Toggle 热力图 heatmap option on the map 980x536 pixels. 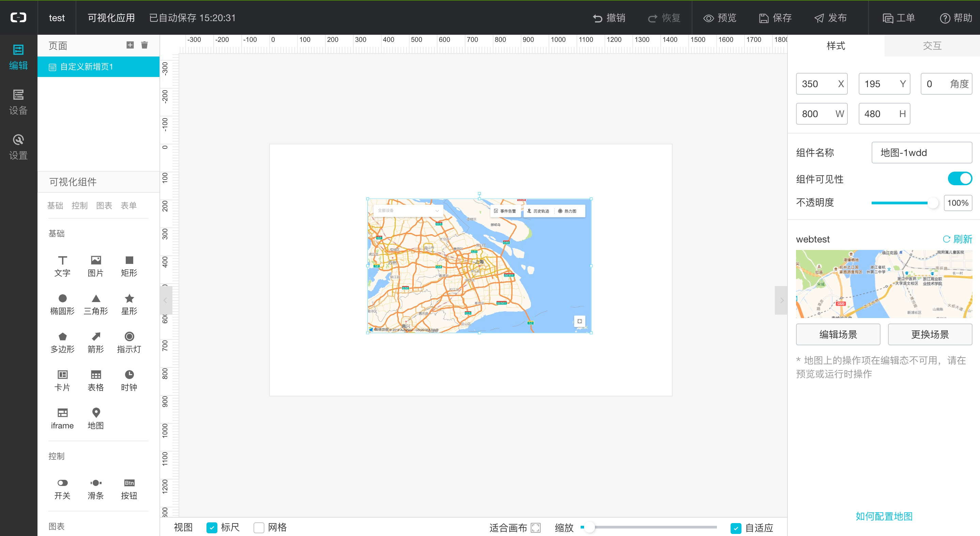pyautogui.click(x=567, y=211)
